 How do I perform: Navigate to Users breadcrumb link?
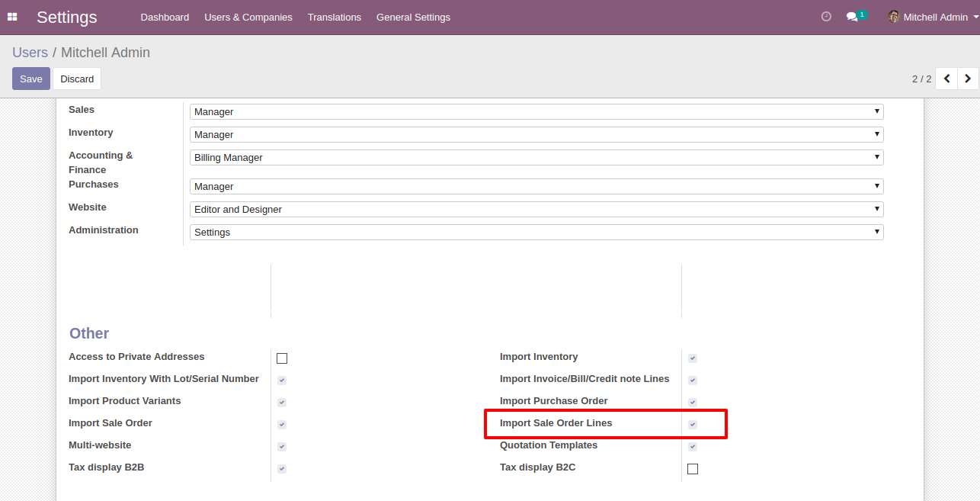pos(30,53)
